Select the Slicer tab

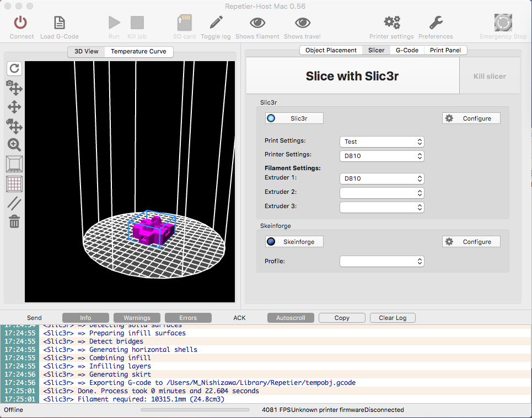(377, 50)
